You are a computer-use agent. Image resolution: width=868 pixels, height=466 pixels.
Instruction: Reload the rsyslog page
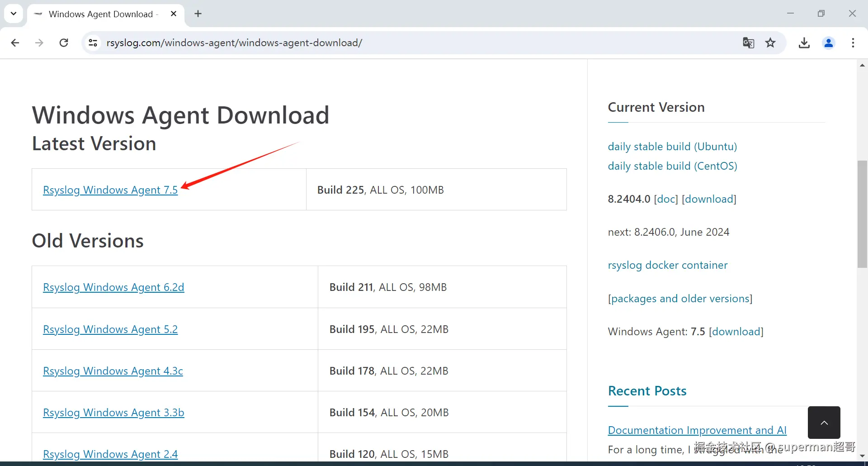[x=64, y=43]
